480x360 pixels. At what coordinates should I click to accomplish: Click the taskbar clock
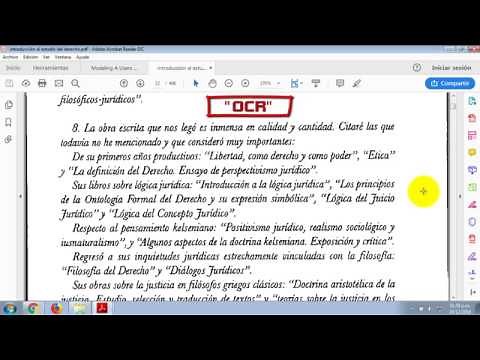460,308
